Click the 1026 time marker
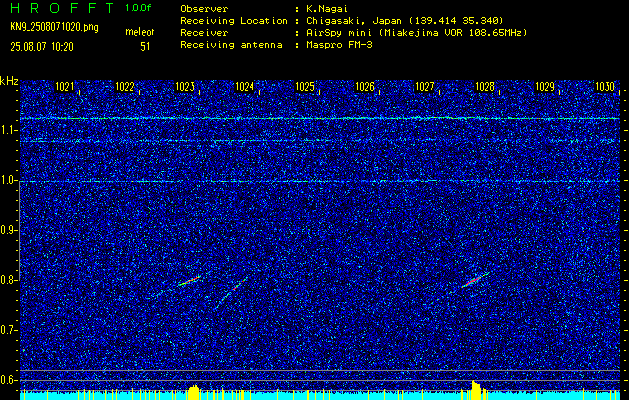Viewport: 629px width, 400px height. coord(365,87)
